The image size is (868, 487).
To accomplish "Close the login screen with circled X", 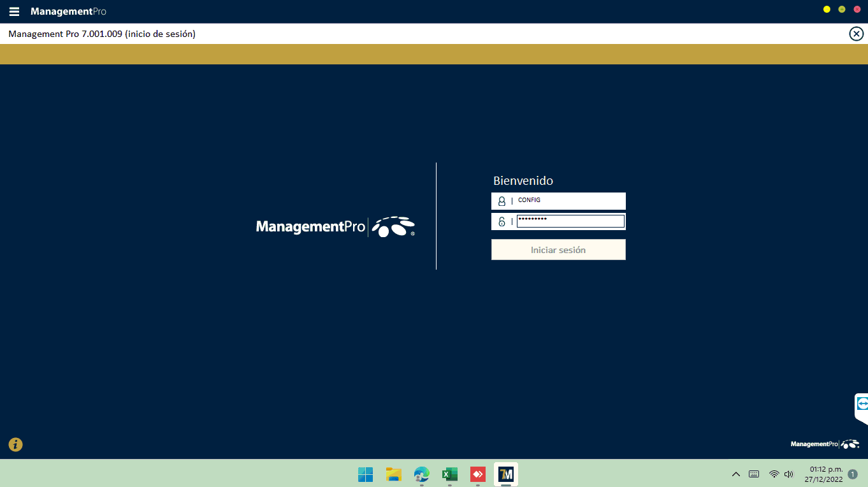I will pyautogui.click(x=856, y=34).
